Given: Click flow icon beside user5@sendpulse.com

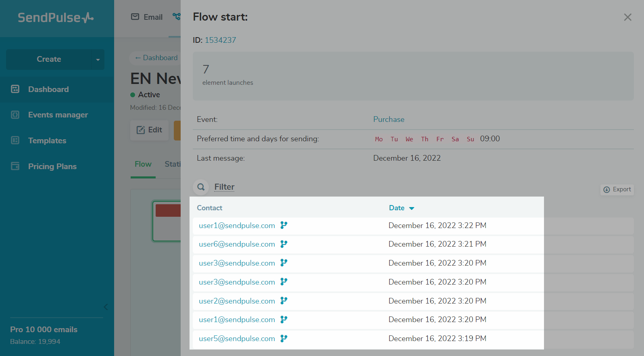Looking at the screenshot, I should [x=284, y=338].
